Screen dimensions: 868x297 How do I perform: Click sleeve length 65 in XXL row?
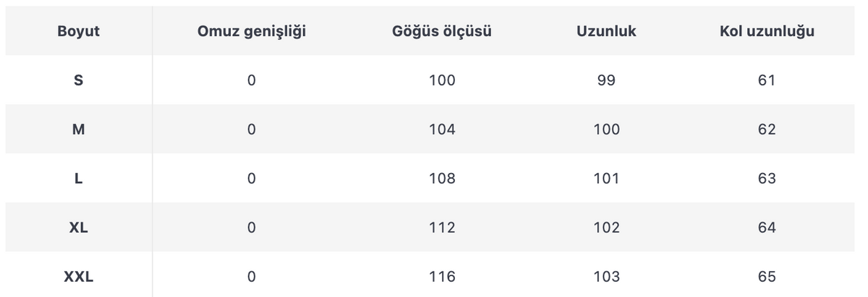click(x=767, y=277)
